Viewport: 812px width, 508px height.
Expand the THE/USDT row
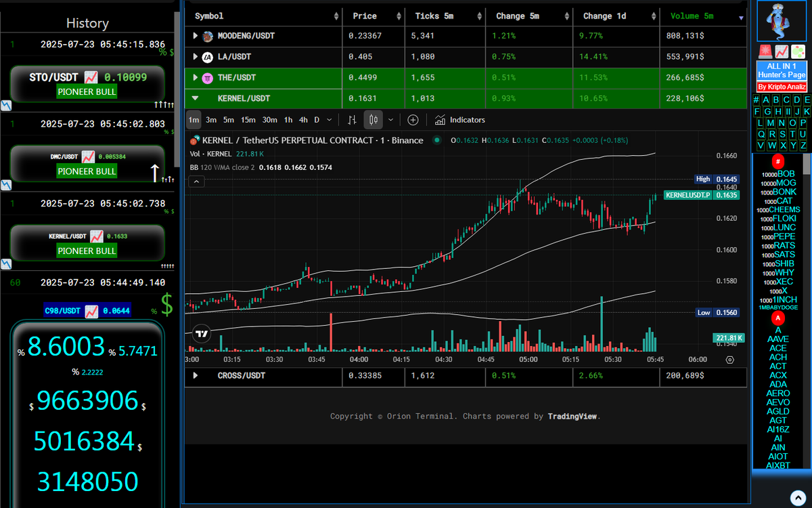[x=196, y=78]
